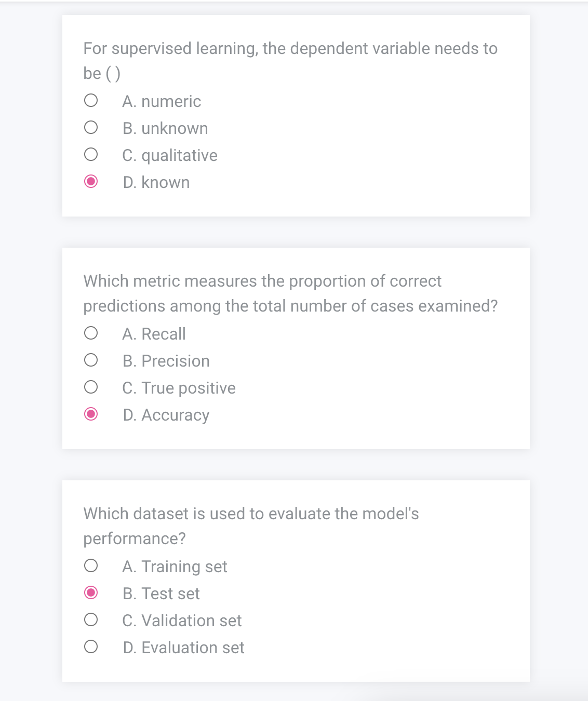Image resolution: width=588 pixels, height=701 pixels.
Task: Click the supervised learning question text
Action: pyautogui.click(x=290, y=60)
